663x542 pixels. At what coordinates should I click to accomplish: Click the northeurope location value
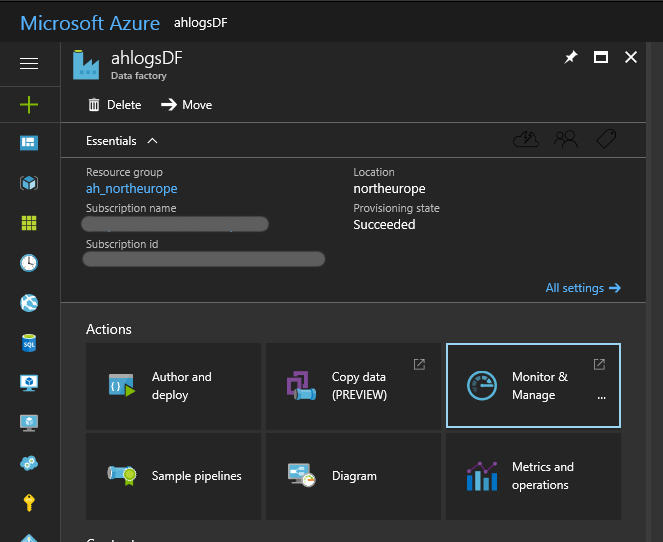[x=389, y=189]
